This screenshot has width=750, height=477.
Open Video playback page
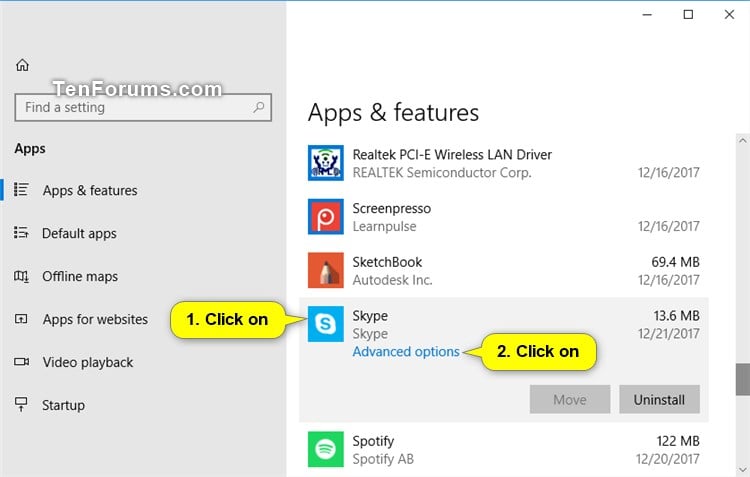pyautogui.click(x=88, y=362)
